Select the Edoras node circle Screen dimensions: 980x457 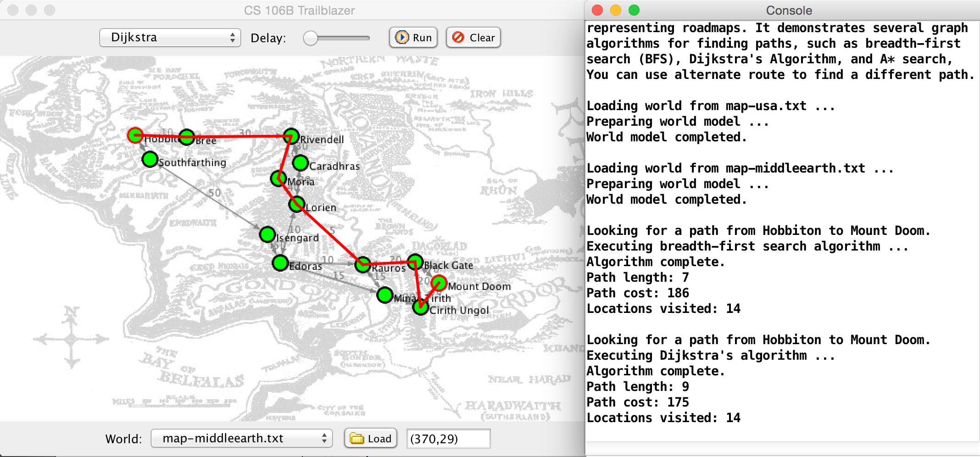click(x=280, y=263)
